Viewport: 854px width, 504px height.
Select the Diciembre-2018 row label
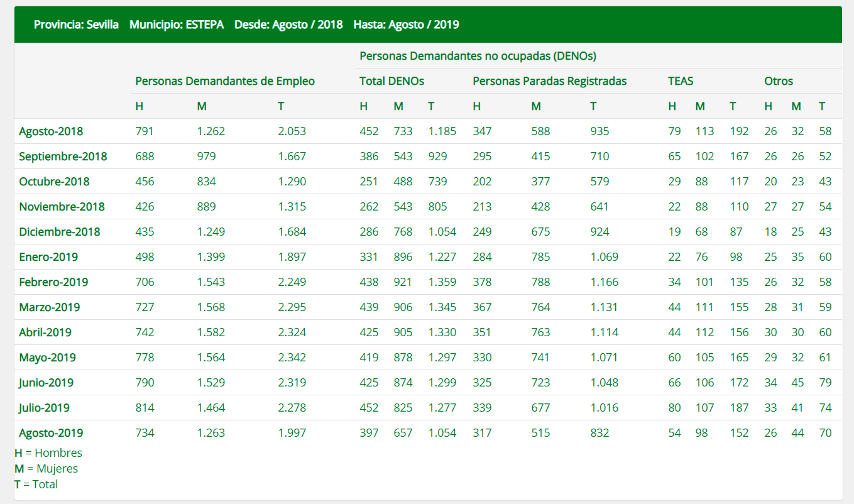(x=60, y=232)
